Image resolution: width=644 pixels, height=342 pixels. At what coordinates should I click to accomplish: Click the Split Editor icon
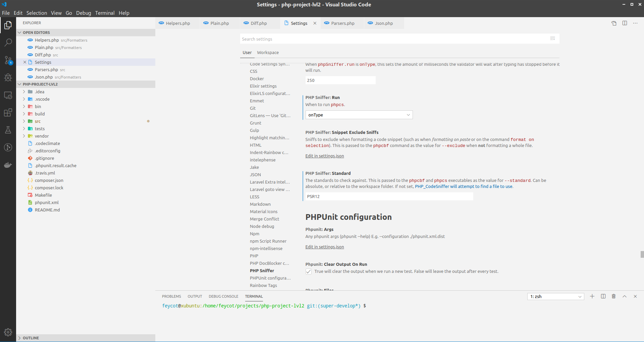pos(625,23)
